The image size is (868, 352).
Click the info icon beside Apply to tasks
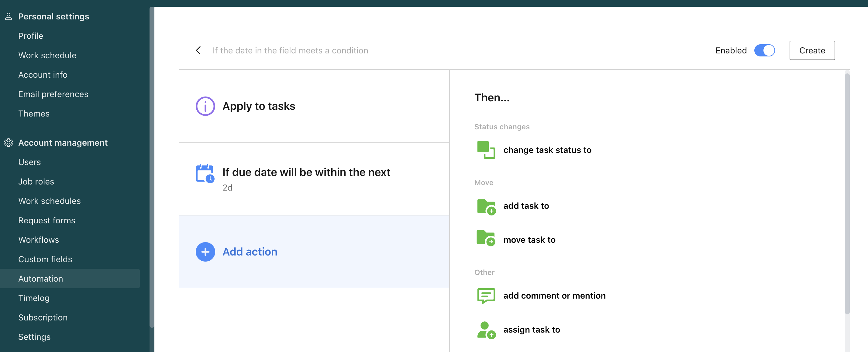coord(205,106)
